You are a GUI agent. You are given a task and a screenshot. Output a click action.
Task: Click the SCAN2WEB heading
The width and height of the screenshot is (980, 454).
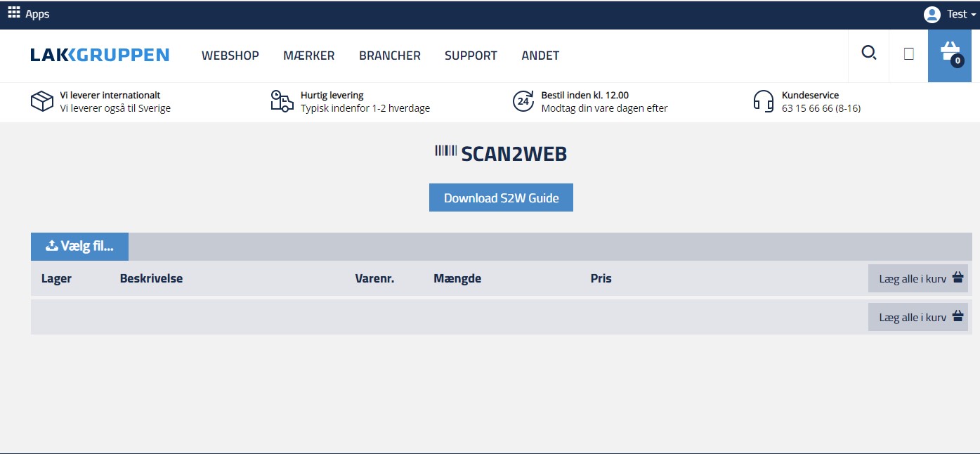[x=514, y=155]
